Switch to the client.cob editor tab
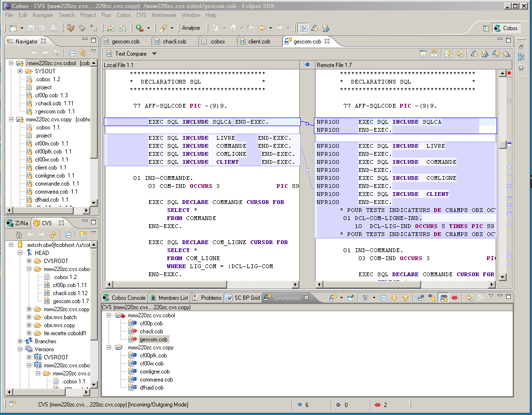This screenshot has height=415, width=532. click(259, 42)
